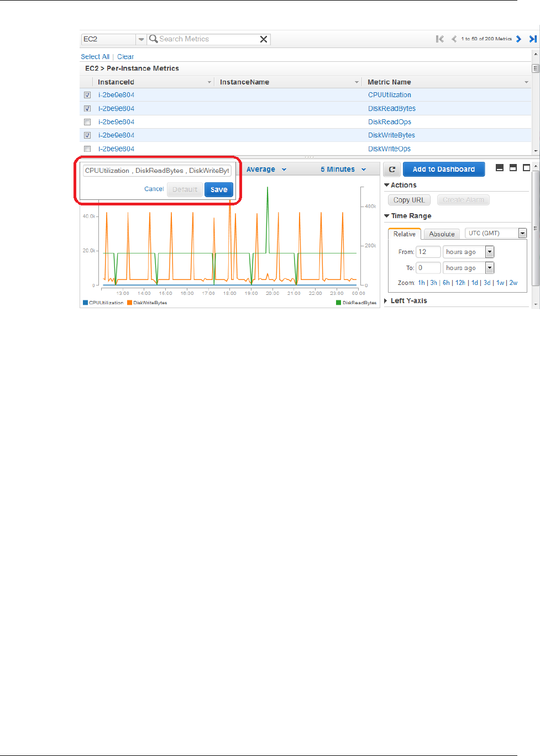The width and height of the screenshot is (540, 756).
Task: Select split panel layout icon
Action: [x=513, y=168]
